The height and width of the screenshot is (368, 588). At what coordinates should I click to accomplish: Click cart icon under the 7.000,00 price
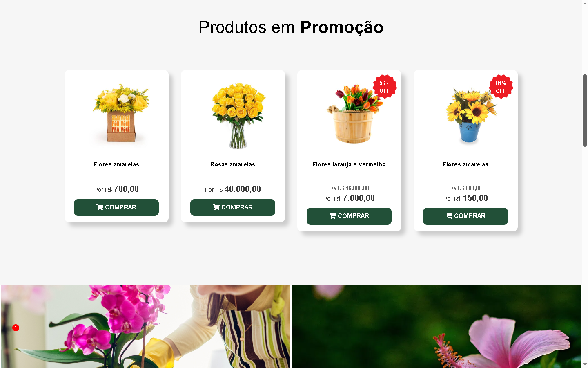click(332, 216)
